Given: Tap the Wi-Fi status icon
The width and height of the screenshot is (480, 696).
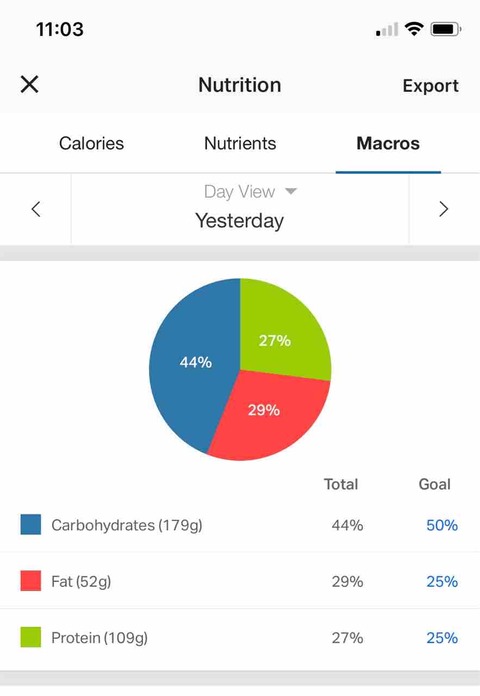Looking at the screenshot, I should pyautogui.click(x=414, y=29).
